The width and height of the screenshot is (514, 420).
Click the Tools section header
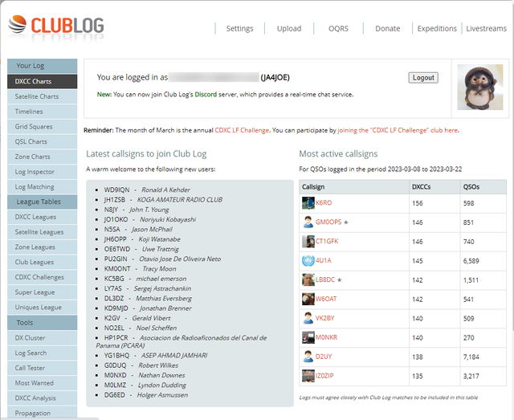(43, 323)
